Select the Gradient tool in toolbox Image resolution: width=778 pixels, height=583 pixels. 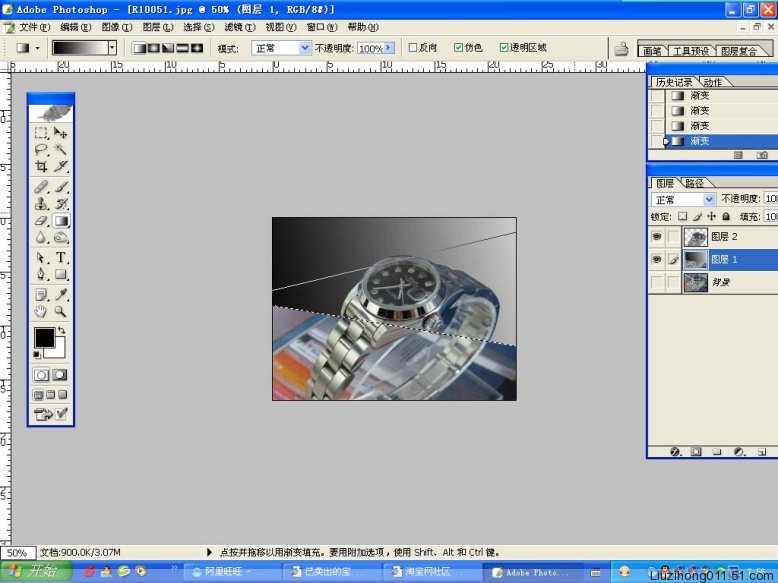(x=61, y=221)
